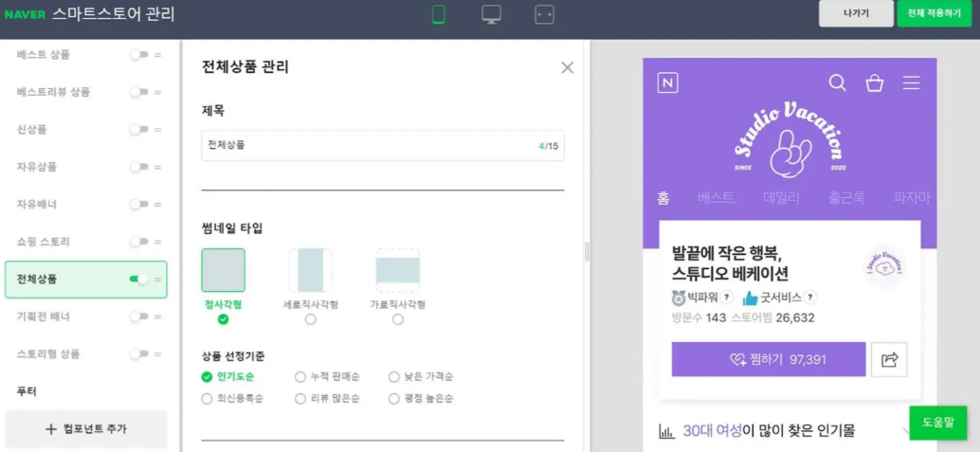Enable the 스토리형 상품 toggle
The width and height of the screenshot is (980, 452).
tap(138, 354)
